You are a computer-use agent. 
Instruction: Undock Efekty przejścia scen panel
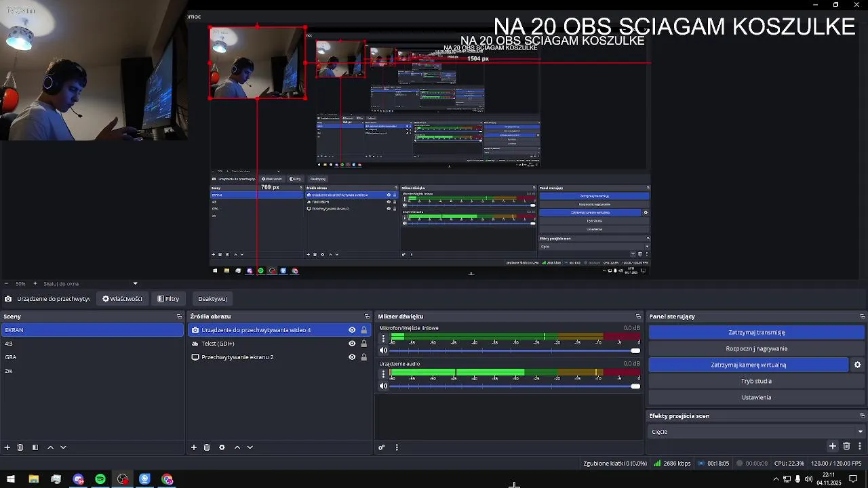(x=863, y=416)
